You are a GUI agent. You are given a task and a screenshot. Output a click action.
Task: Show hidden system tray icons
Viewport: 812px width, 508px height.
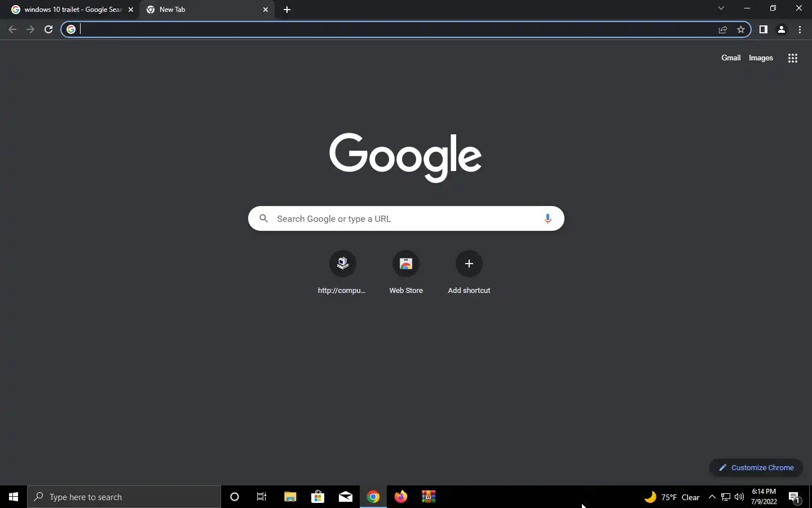(712, 497)
